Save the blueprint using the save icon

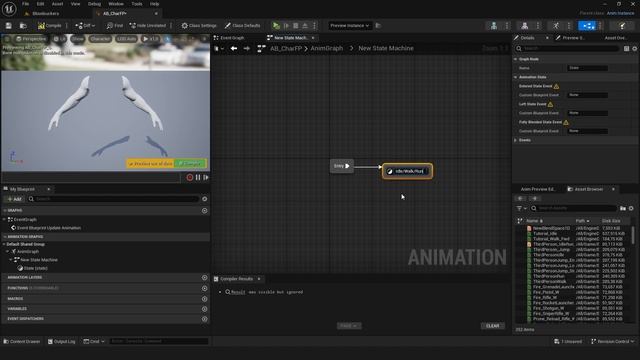tap(9, 26)
